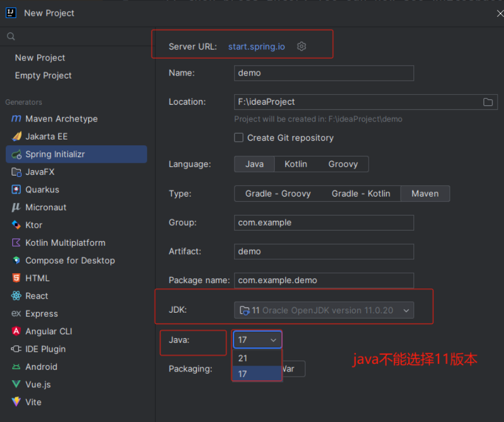Enable Create Git repository checkbox

point(239,138)
